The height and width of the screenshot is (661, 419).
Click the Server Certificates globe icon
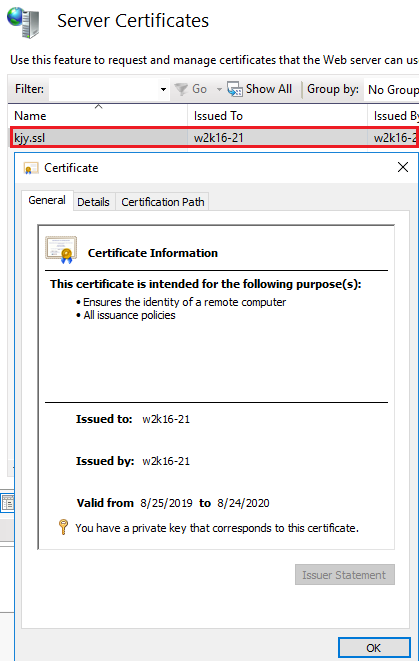[23, 22]
